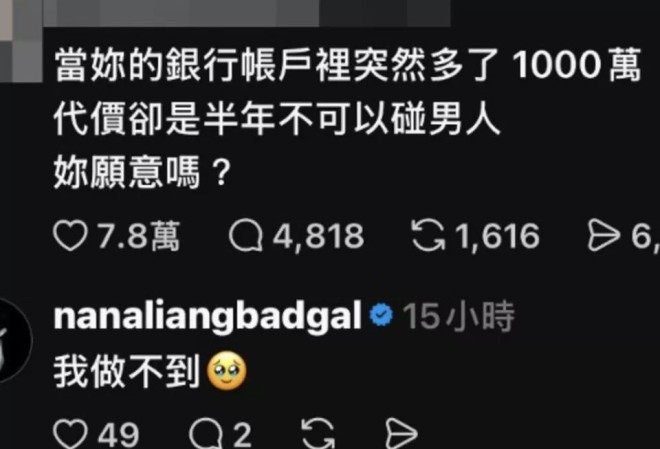View the 7.8萬 likes count
The height and width of the screenshot is (449, 660).
(x=139, y=236)
